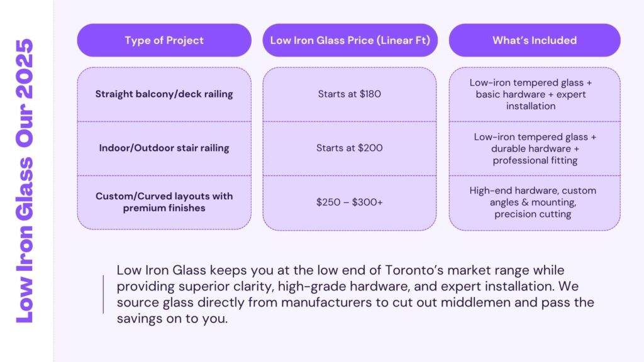Click the $250 – $300+ price cell
Image resolution: width=644 pixels, height=362 pixels.
tap(350, 202)
